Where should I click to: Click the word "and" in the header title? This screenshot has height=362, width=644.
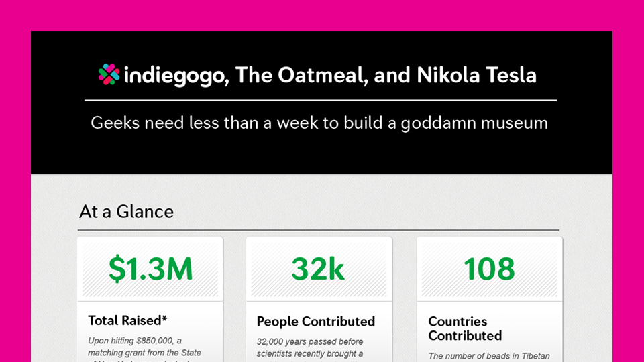392,74
